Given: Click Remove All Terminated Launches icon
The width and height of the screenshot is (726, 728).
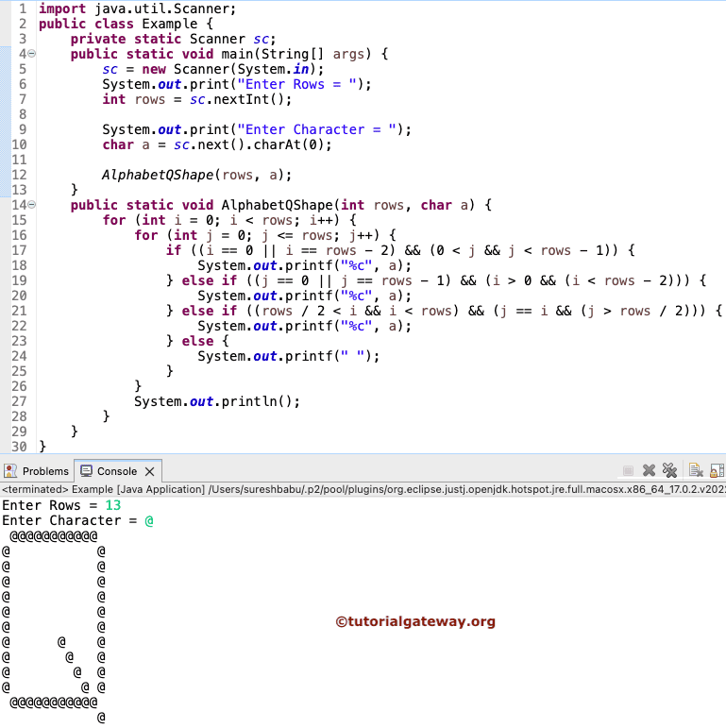Looking at the screenshot, I should [x=670, y=471].
